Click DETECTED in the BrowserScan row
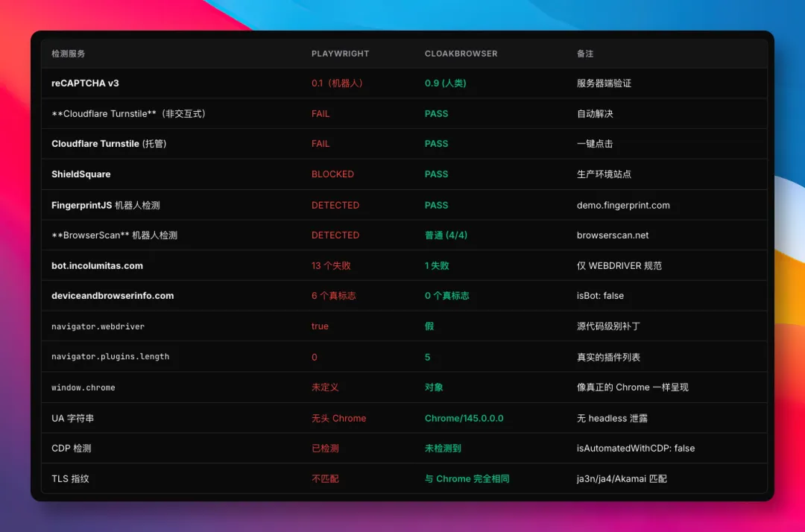Viewport: 805px width, 532px height. pos(335,235)
